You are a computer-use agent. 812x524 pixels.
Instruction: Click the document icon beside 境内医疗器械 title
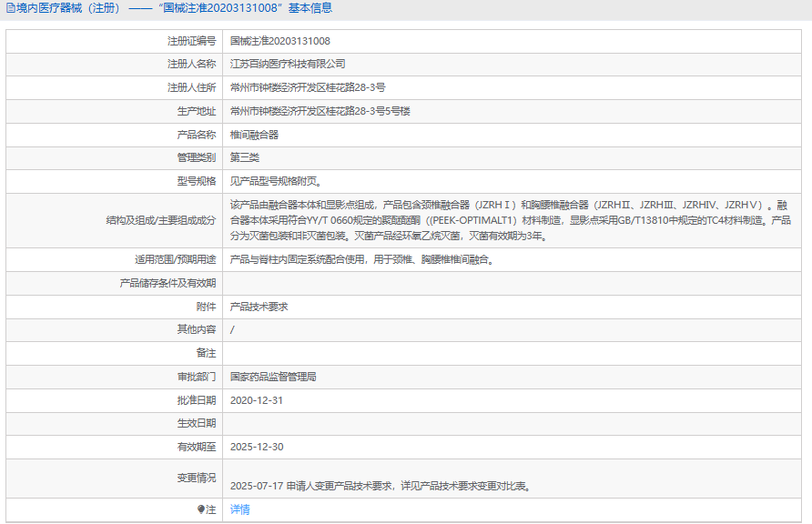click(x=10, y=8)
